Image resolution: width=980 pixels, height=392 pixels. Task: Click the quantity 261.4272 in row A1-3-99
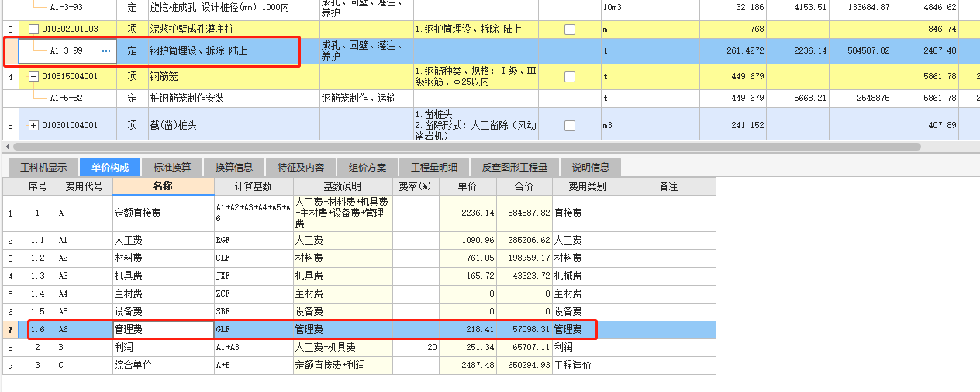[733, 51]
